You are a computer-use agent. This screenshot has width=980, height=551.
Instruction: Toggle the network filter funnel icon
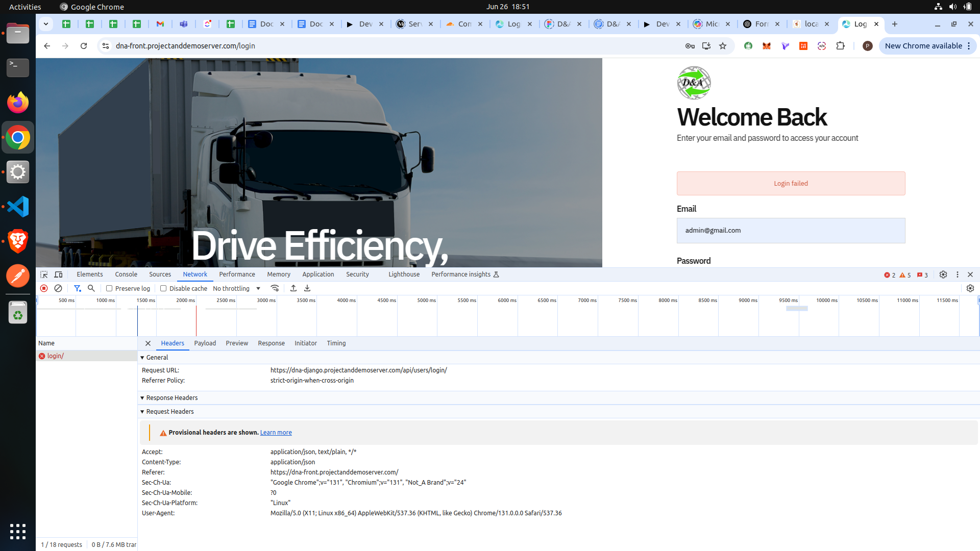point(77,288)
